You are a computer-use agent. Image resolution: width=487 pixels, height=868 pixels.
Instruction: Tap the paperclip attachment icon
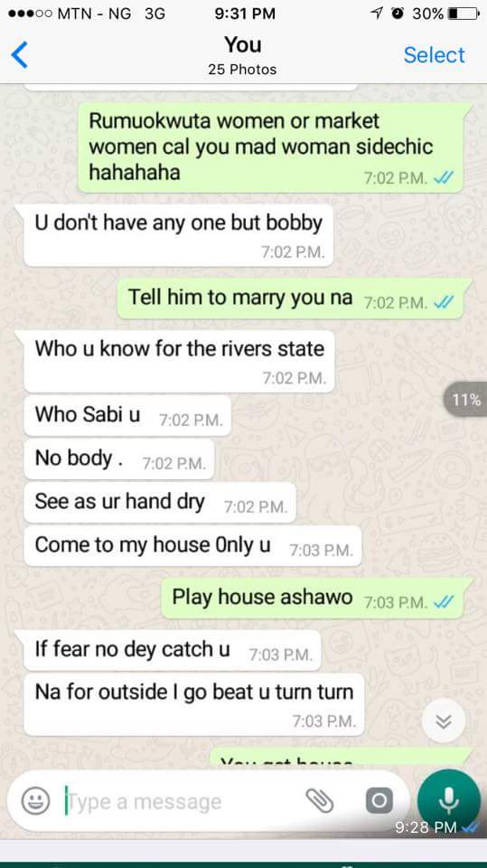(320, 800)
